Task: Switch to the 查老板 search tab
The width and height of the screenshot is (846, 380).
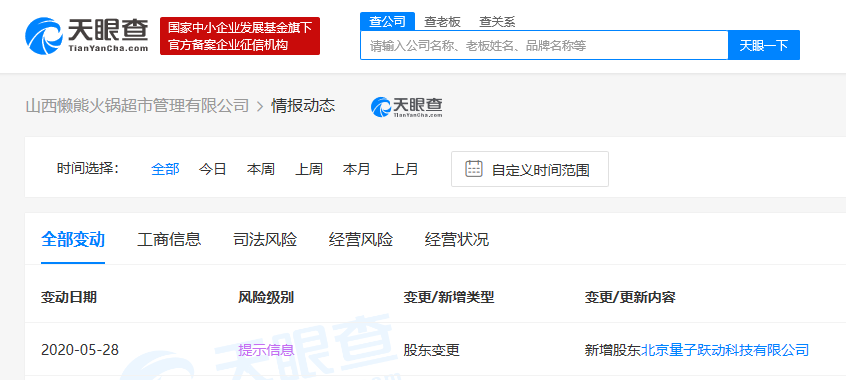Action: [442, 22]
